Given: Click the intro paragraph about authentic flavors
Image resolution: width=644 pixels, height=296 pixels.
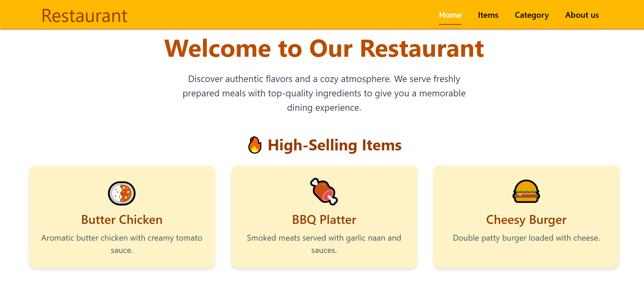Looking at the screenshot, I should point(324,93).
